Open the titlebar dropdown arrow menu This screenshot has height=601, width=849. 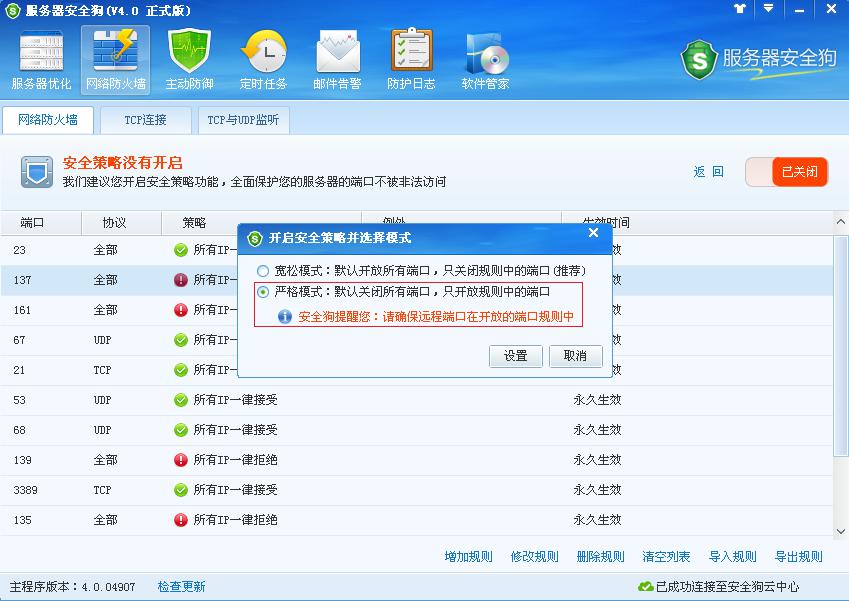(x=766, y=10)
